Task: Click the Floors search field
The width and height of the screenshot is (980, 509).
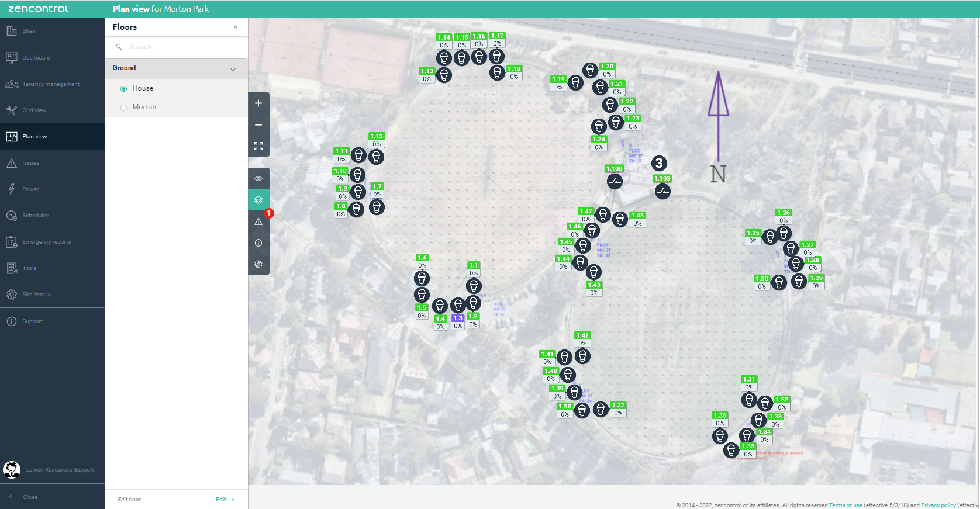Action: point(176,47)
